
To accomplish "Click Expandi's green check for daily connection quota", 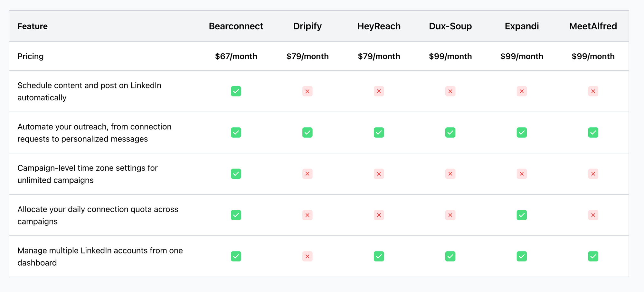I will (x=522, y=215).
